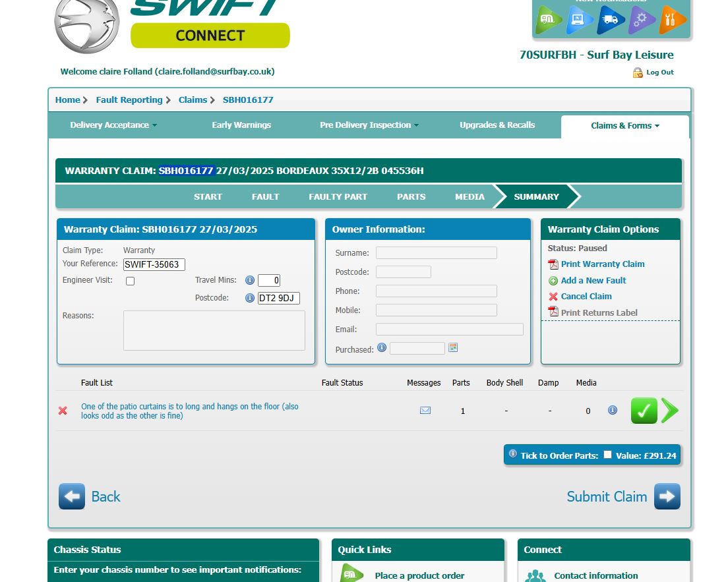Toggle the Engineer Visit checkbox

pos(131,281)
